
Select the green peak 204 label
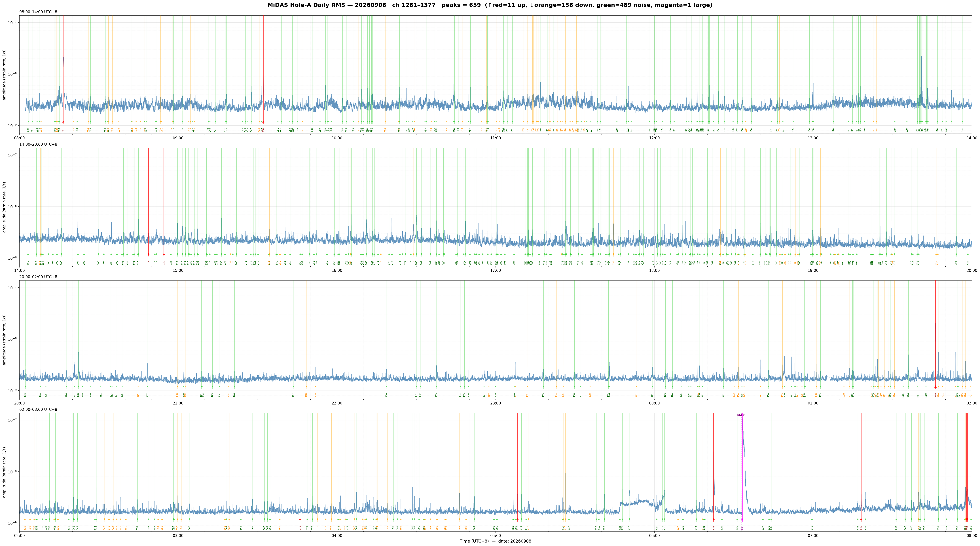78,263
